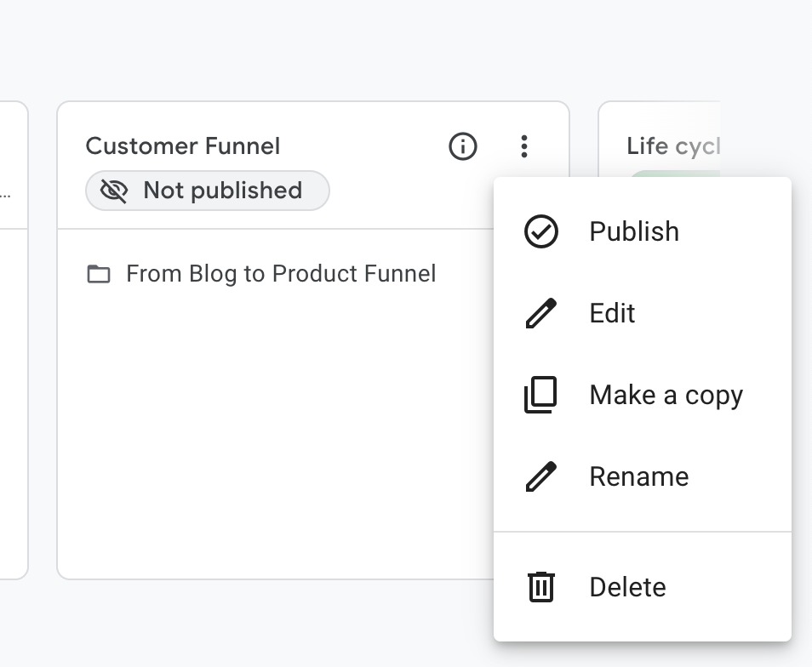Open the three-dot menu for Customer Funnel
812x667 pixels.
click(524, 146)
